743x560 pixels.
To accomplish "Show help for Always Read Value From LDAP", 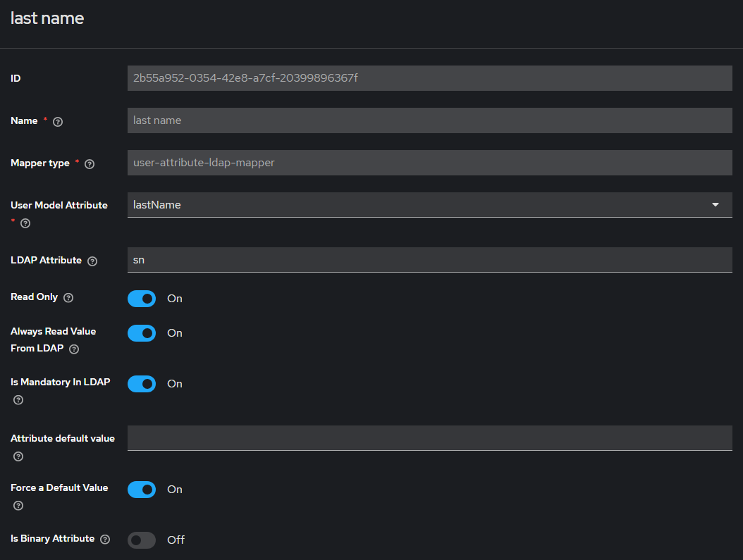I will pyautogui.click(x=74, y=349).
